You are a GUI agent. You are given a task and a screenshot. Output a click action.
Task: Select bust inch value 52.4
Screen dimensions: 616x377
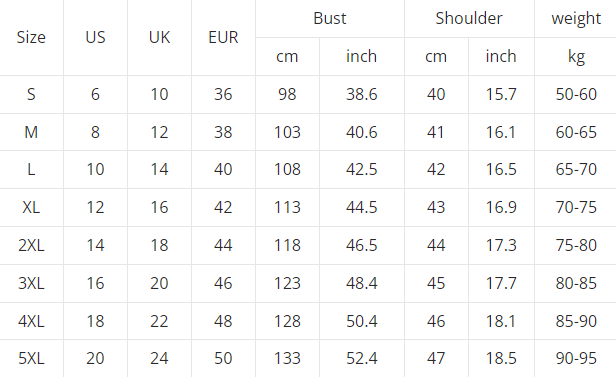(361, 359)
